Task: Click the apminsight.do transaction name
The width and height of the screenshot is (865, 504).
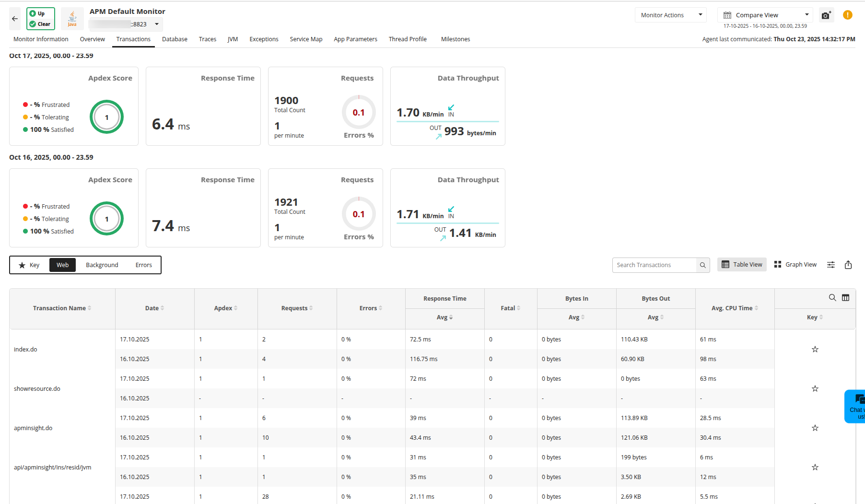Action: point(33,428)
